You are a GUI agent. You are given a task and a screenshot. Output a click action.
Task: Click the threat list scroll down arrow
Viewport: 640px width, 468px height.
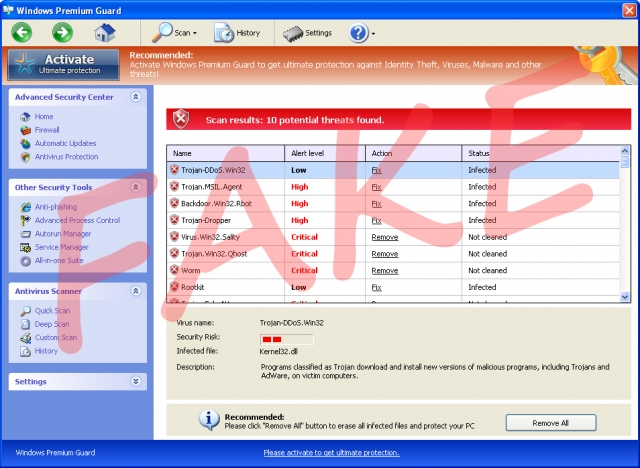click(624, 297)
